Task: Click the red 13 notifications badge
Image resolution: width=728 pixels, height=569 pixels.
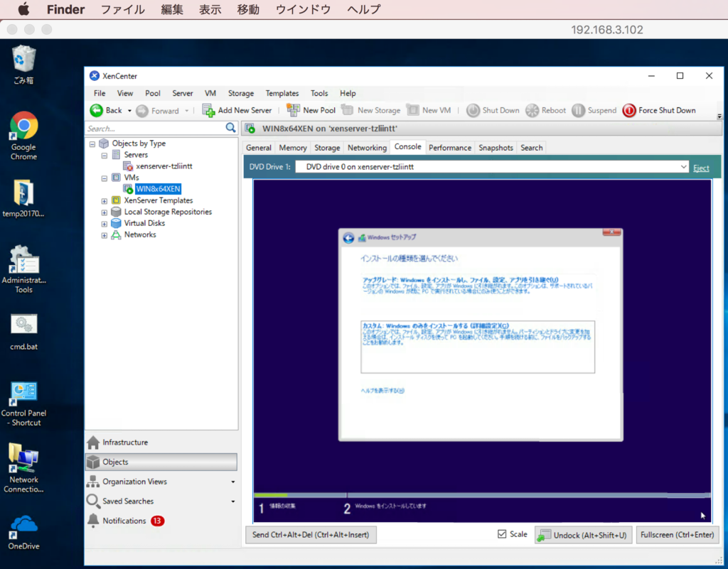Action: pos(157,521)
